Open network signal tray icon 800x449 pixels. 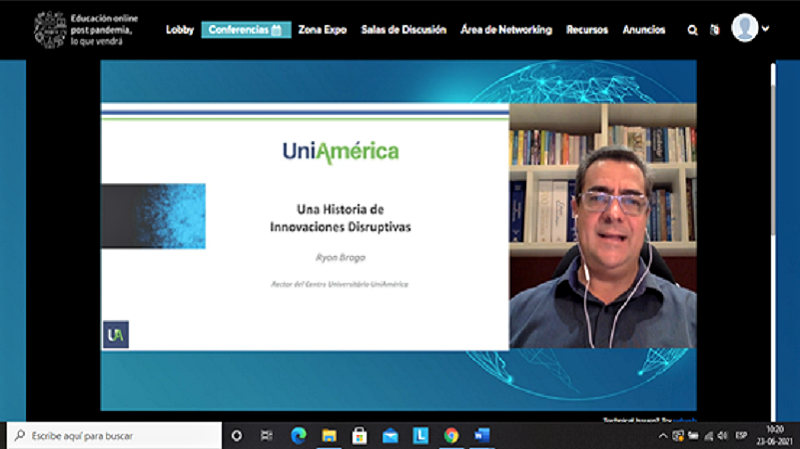pyautogui.click(x=709, y=436)
